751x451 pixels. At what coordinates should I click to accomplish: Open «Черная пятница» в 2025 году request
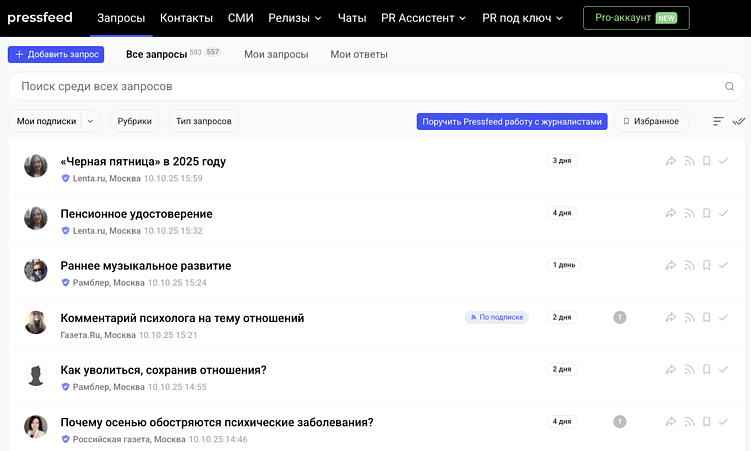pos(143,161)
